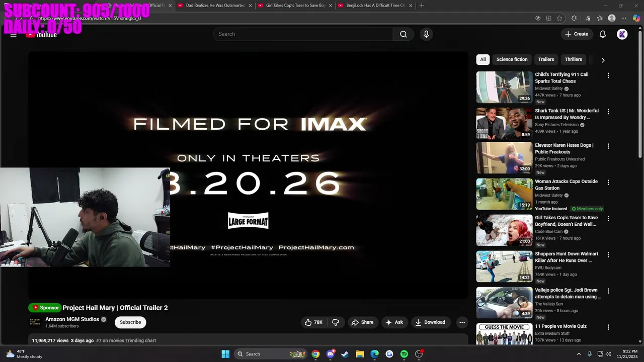This screenshot has height=362, width=644.
Task: Open Edge favorites list icon
Action: tap(600, 18)
